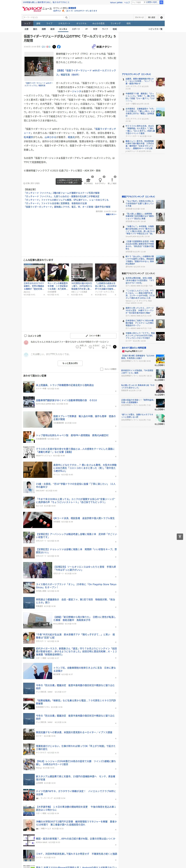186x868 pixels.
Task: Select the スポーツ category tab
Action: pyautogui.click(x=76, y=29)
